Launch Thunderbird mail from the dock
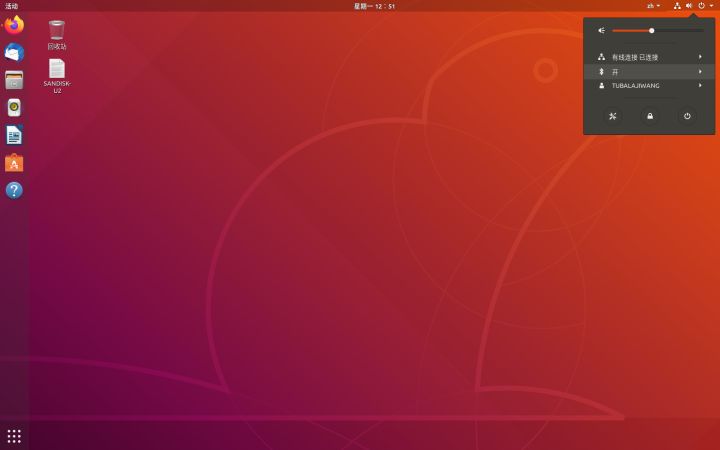The image size is (720, 450). click(x=14, y=52)
